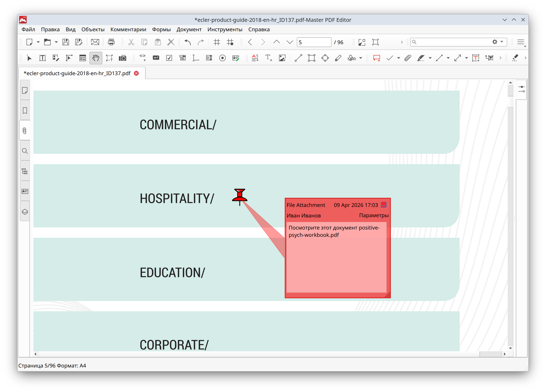Toggle snap to grid button
This screenshot has height=392, width=546.
230,42
